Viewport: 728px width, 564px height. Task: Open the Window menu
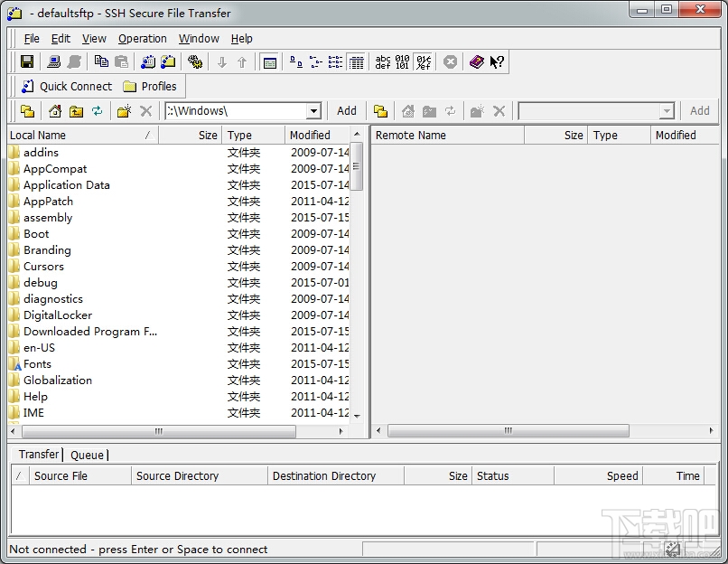[x=199, y=39]
